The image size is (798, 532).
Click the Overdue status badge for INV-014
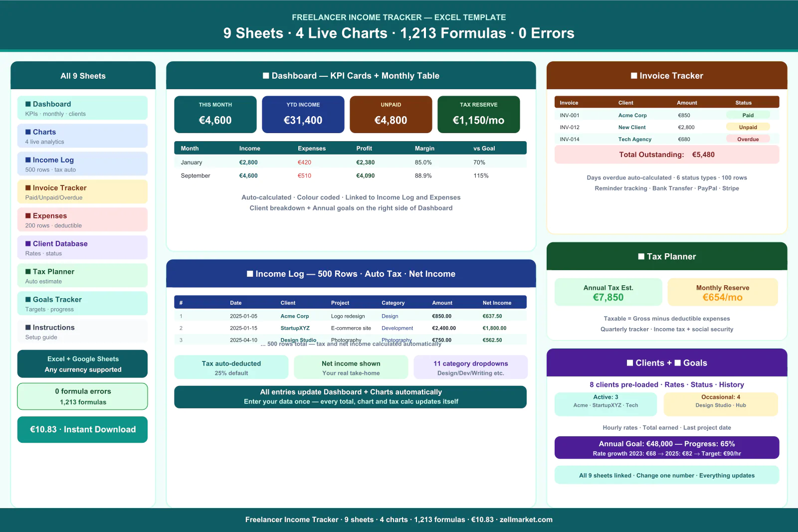pyautogui.click(x=748, y=139)
